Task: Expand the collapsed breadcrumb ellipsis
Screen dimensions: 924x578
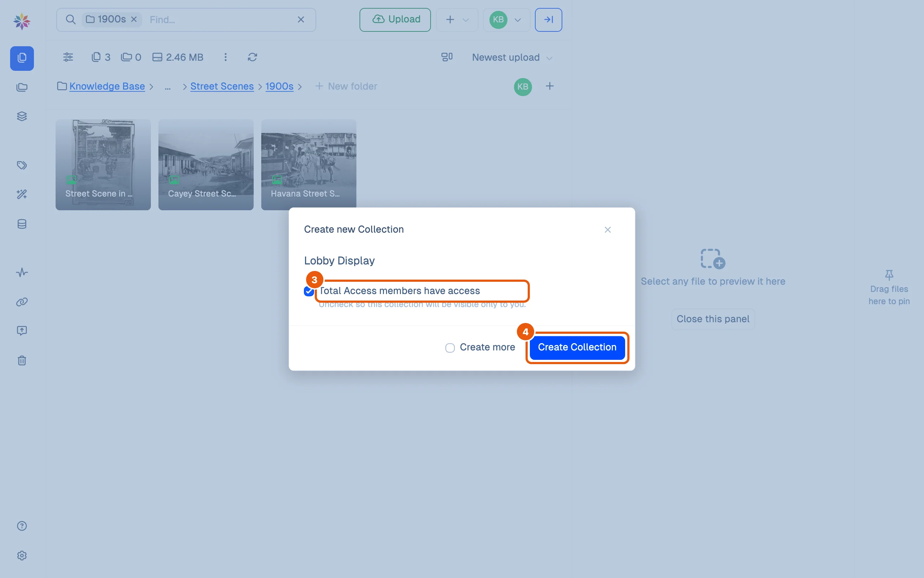Action: coord(167,87)
